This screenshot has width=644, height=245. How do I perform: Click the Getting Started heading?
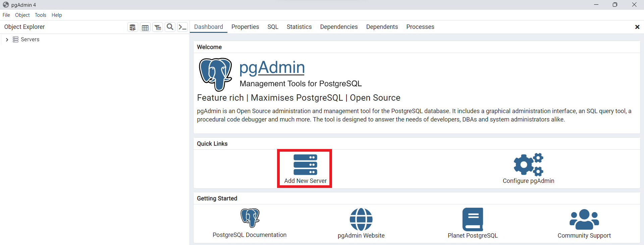[217, 198]
